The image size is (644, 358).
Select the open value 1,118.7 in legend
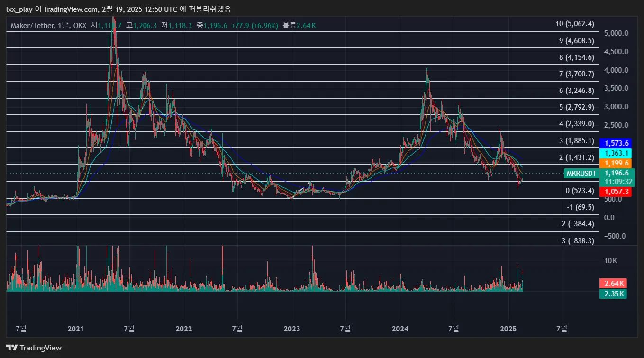click(x=109, y=26)
